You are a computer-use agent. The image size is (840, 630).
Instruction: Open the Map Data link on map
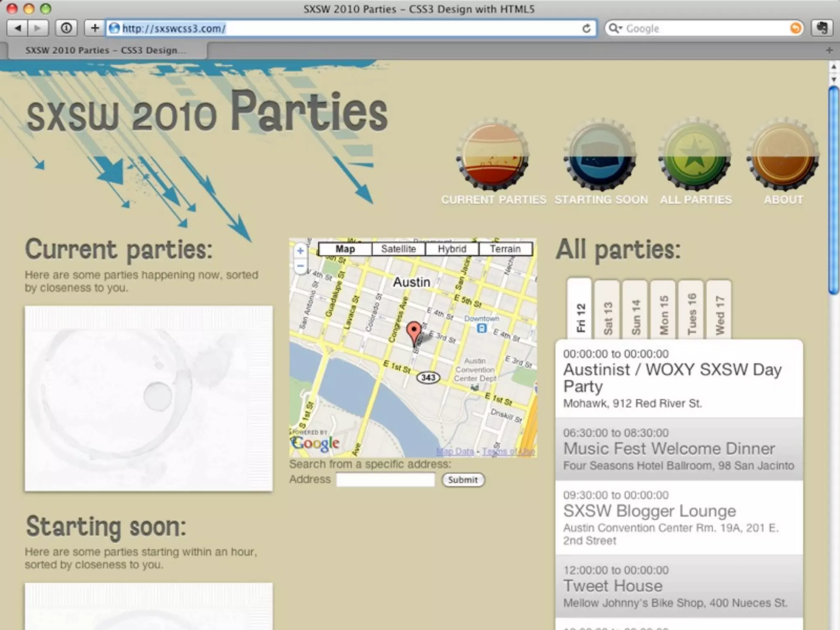point(455,451)
